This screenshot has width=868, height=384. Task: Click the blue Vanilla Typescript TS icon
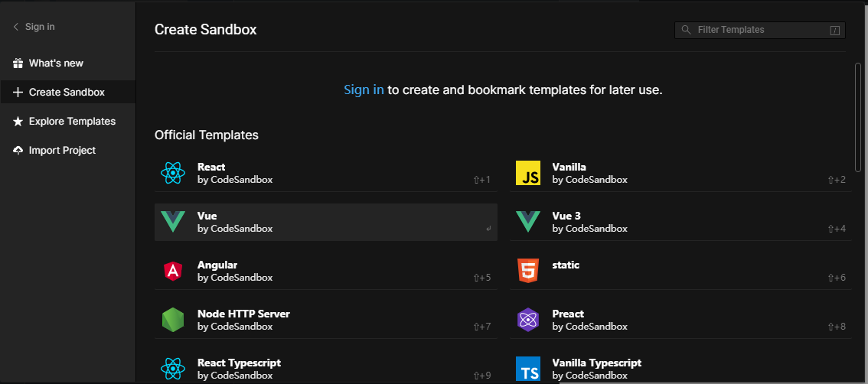click(528, 369)
